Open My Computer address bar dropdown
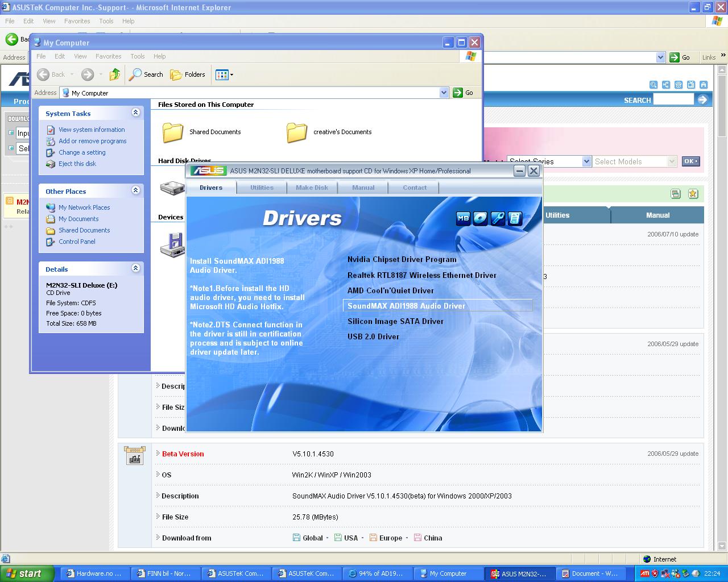 coord(444,93)
